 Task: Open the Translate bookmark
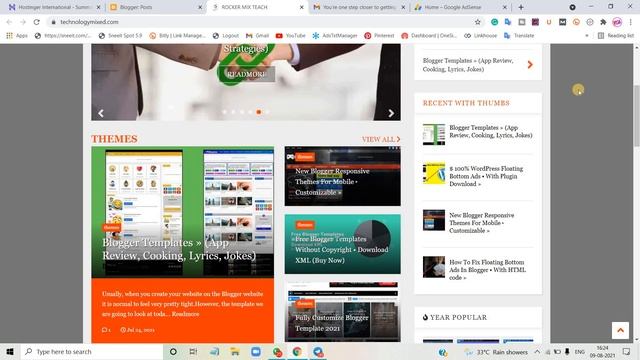[519, 36]
